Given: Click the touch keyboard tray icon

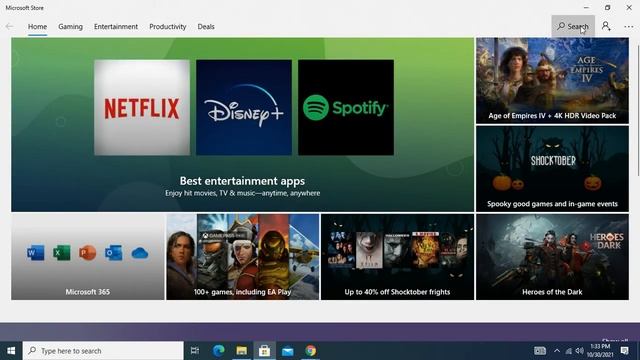Looking at the screenshot, I should tap(540, 351).
